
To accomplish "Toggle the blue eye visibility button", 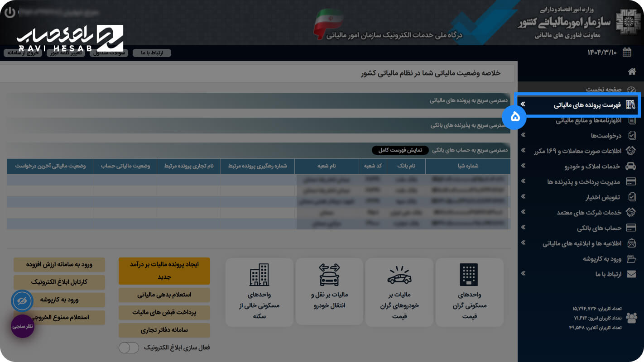I will [23, 301].
